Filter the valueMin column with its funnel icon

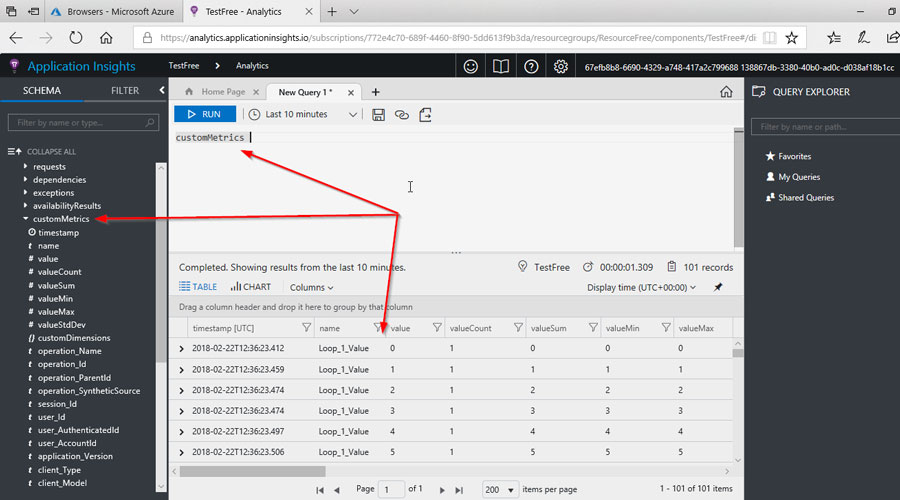coord(666,328)
